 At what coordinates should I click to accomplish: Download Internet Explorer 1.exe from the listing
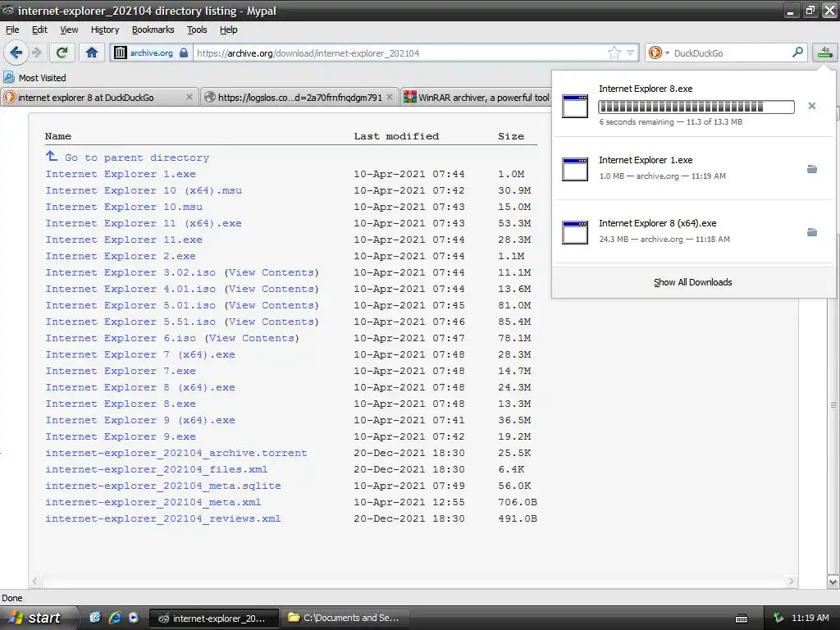[x=121, y=174]
